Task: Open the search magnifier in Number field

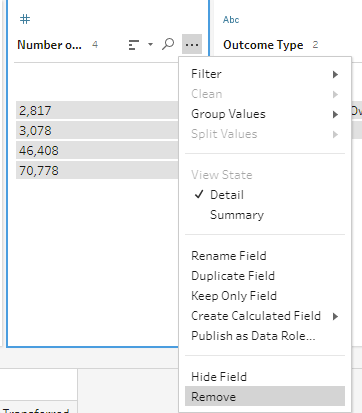Action: click(x=168, y=44)
